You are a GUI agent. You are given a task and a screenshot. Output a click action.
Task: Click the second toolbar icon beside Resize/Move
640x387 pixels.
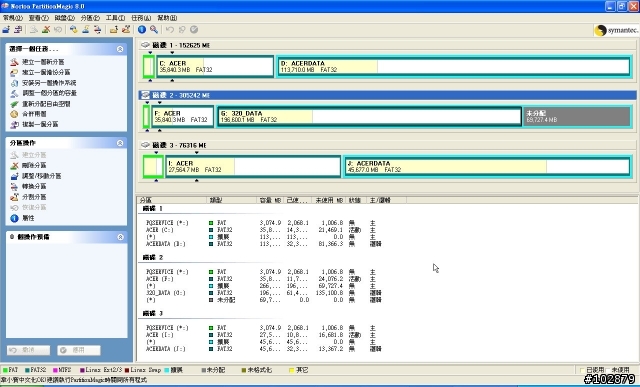[x=18, y=29]
